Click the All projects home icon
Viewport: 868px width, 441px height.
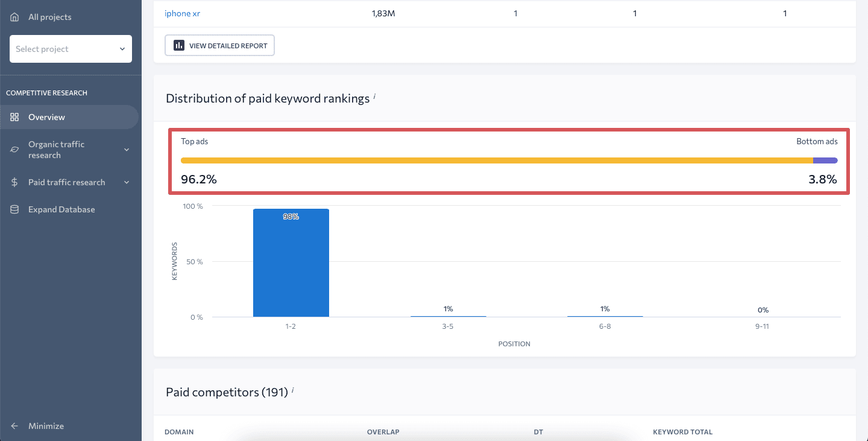click(x=14, y=17)
